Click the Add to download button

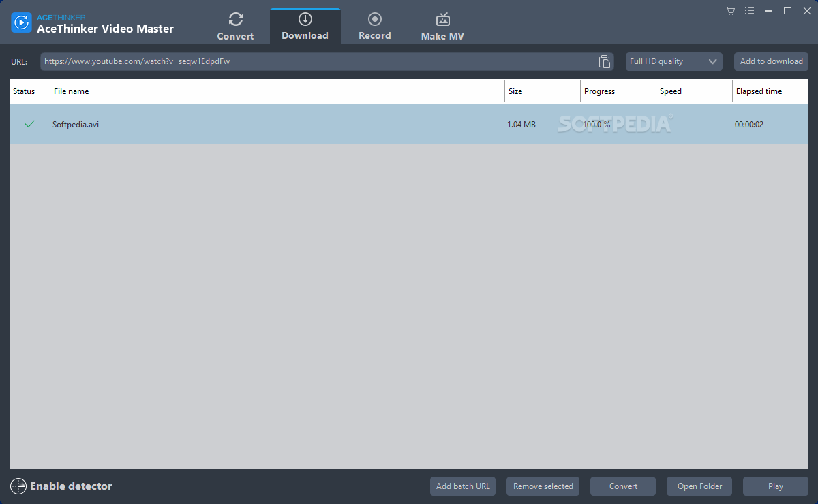coord(771,61)
